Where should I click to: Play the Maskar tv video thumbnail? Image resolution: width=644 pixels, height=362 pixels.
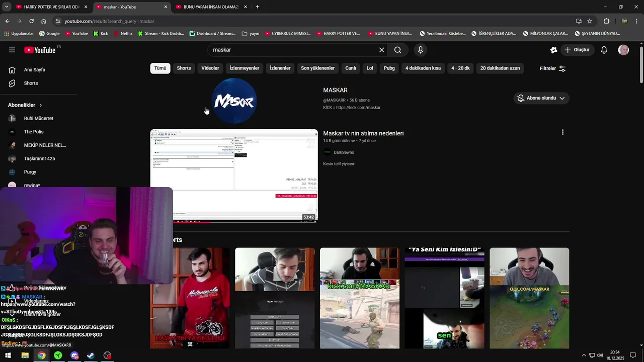pyautogui.click(x=234, y=175)
